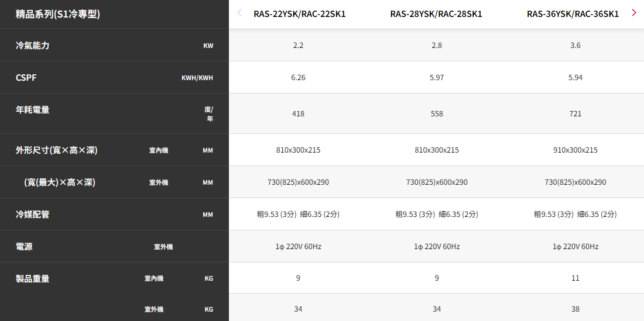Click annual consumption value 721

point(576,113)
